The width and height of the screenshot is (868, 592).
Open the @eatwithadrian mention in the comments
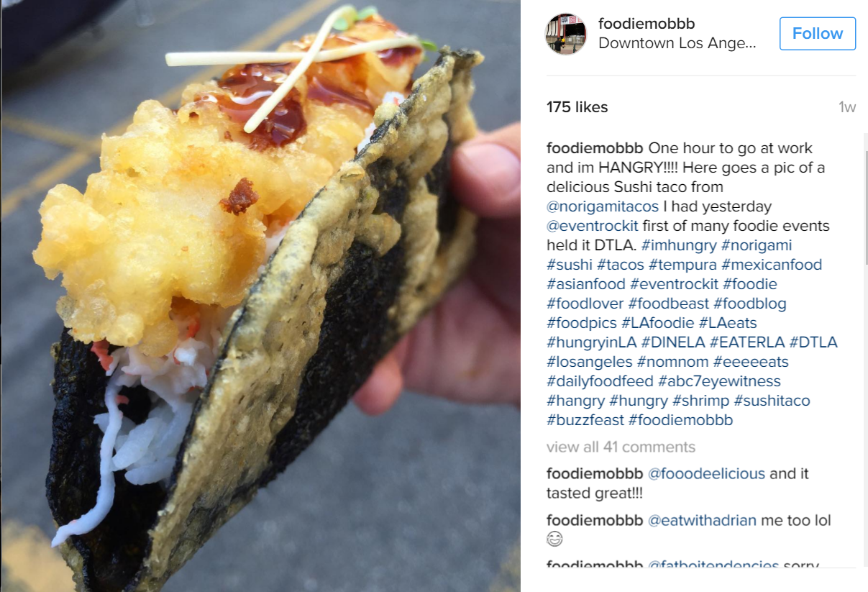702,520
